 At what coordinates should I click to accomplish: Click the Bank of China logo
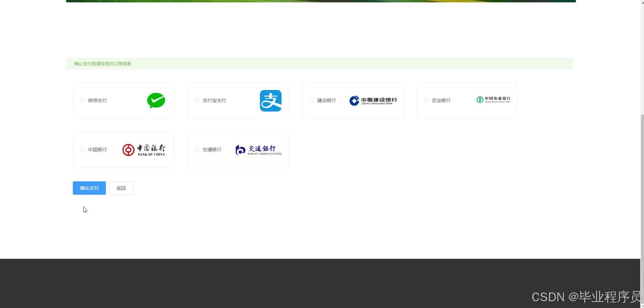point(144,150)
